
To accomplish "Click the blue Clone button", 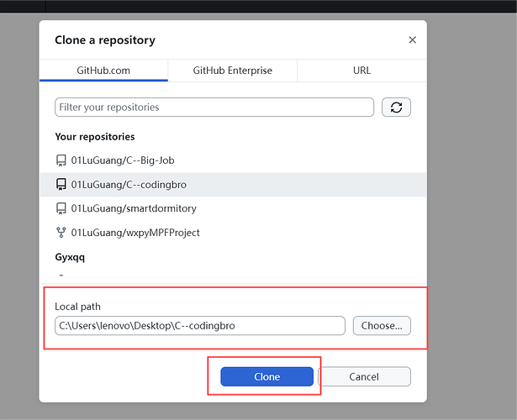I will [266, 376].
